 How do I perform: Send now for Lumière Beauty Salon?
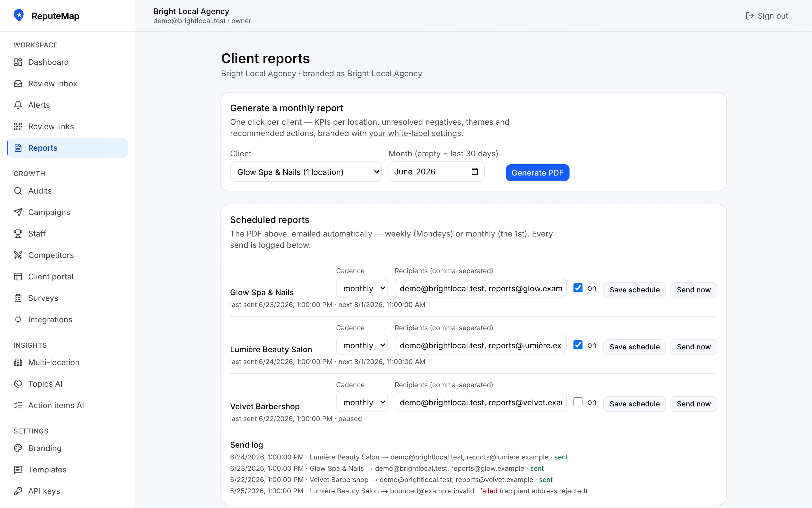(x=694, y=347)
